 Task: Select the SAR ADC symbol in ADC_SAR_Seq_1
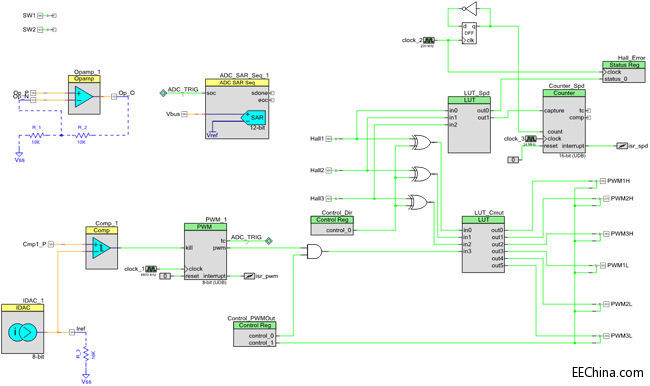click(x=254, y=117)
